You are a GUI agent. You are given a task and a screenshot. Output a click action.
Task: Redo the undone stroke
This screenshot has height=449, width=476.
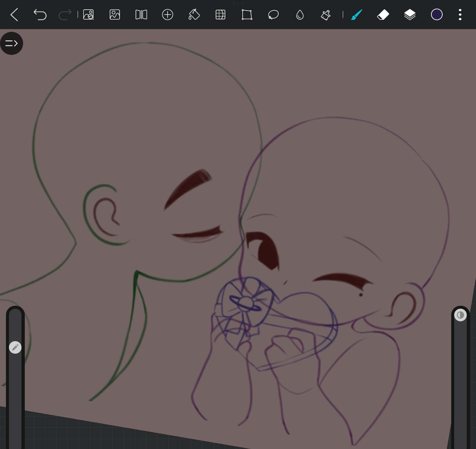[65, 15]
